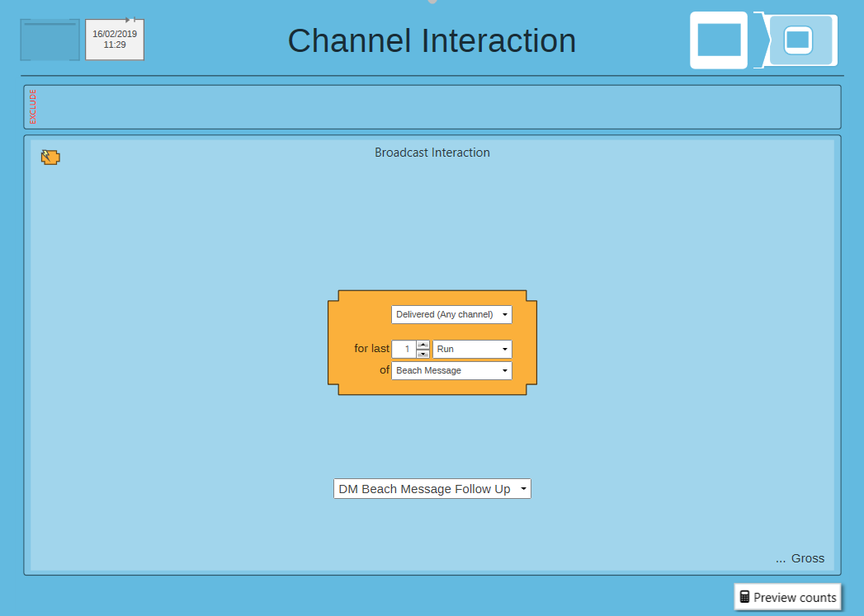Open the Beach Message dropdown
864x616 pixels.
[x=451, y=370]
